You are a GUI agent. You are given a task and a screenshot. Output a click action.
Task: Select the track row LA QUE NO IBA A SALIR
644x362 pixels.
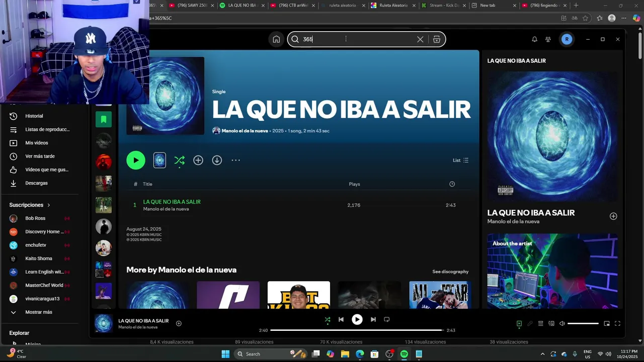(x=299, y=205)
